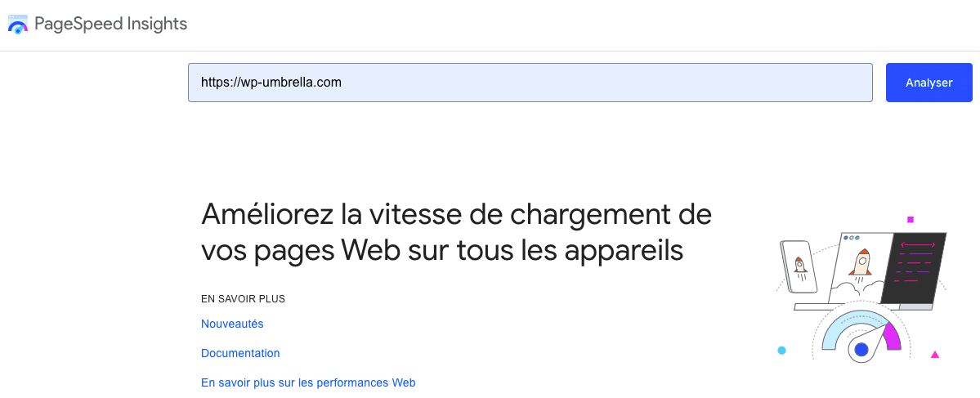
Task: Click the dark code panel in the illustration
Action: (913, 267)
